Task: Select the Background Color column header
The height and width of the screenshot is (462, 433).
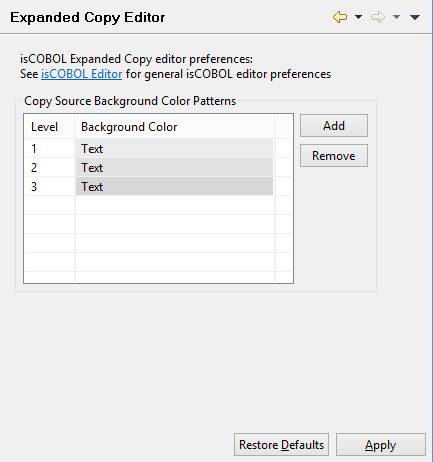Action: tap(175, 127)
